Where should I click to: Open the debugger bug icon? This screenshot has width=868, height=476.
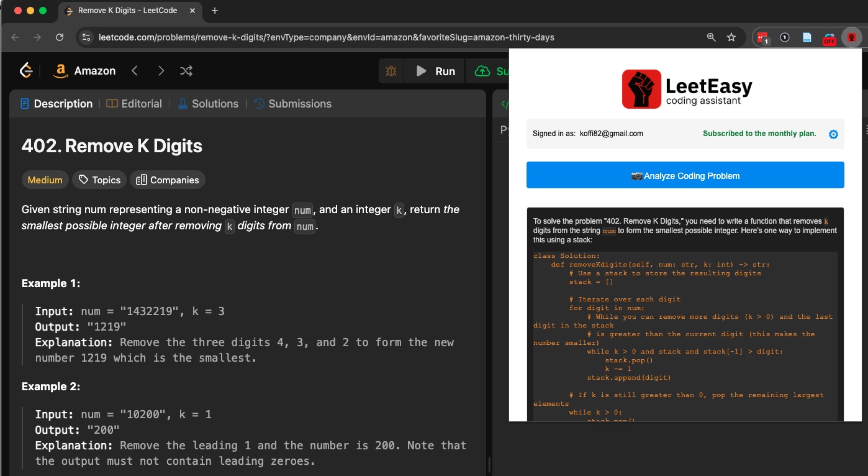pyautogui.click(x=391, y=71)
